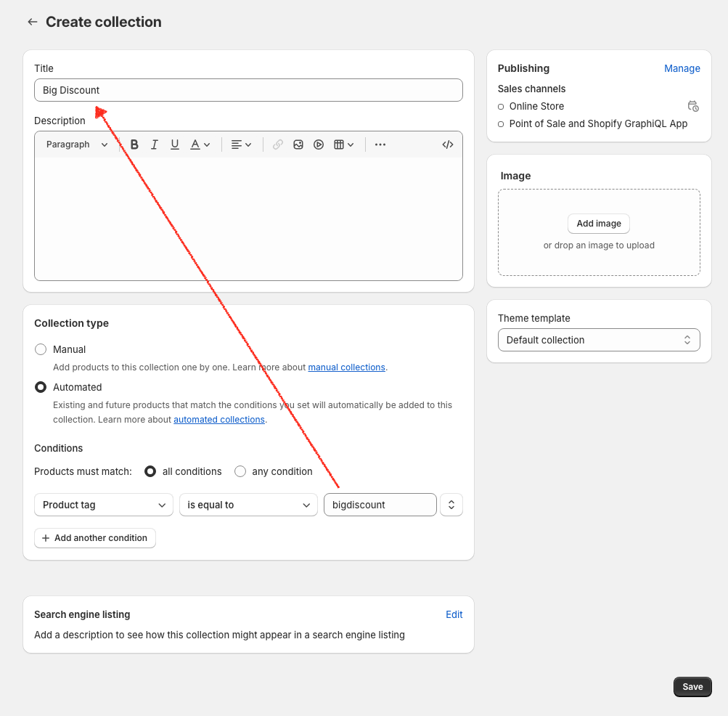Show more formatting options ellipsis
Screen dimensions: 728x716
coord(380,145)
